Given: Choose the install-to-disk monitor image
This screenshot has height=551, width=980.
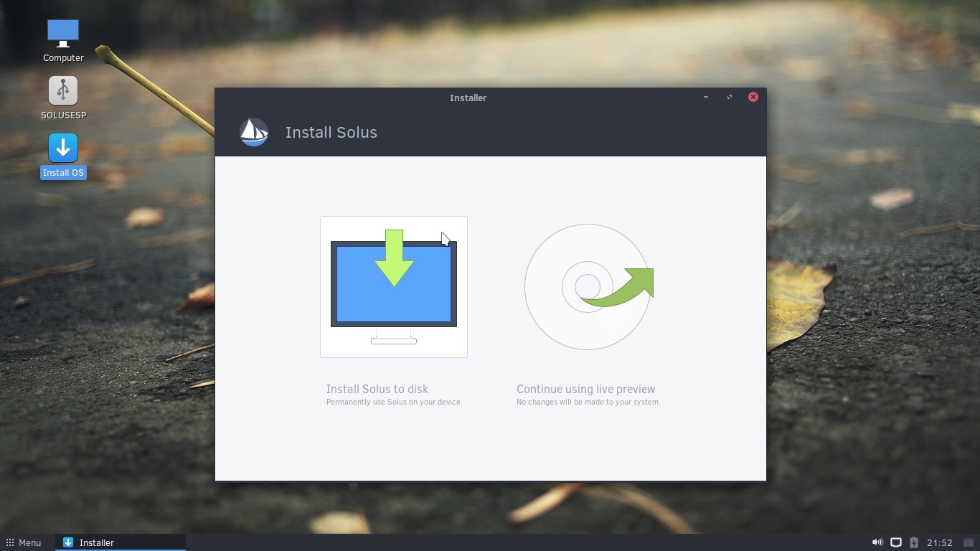Looking at the screenshot, I should pos(394,287).
